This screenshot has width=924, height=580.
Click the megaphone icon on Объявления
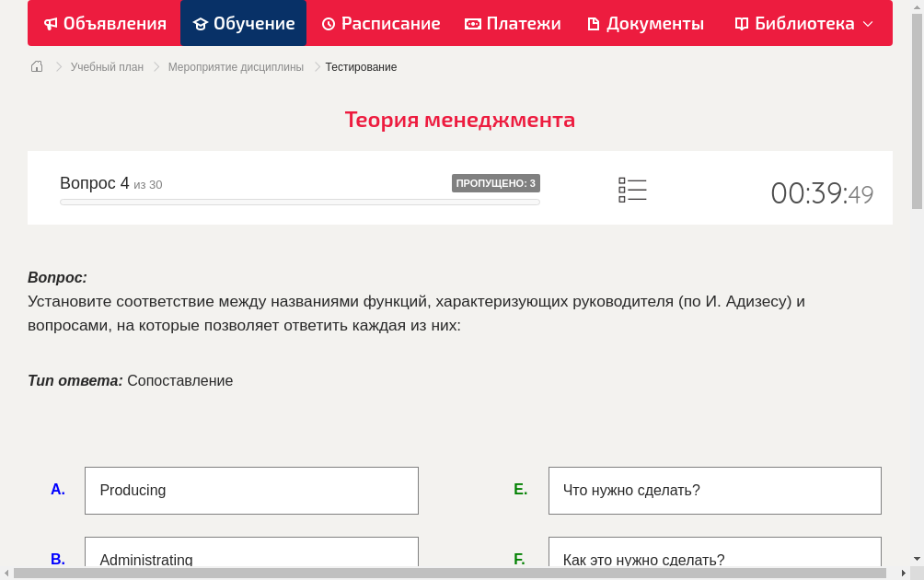tap(49, 23)
